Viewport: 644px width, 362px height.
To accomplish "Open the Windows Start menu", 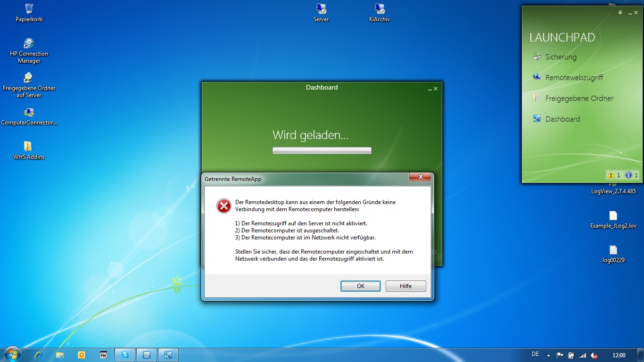I will pyautogui.click(x=12, y=354).
